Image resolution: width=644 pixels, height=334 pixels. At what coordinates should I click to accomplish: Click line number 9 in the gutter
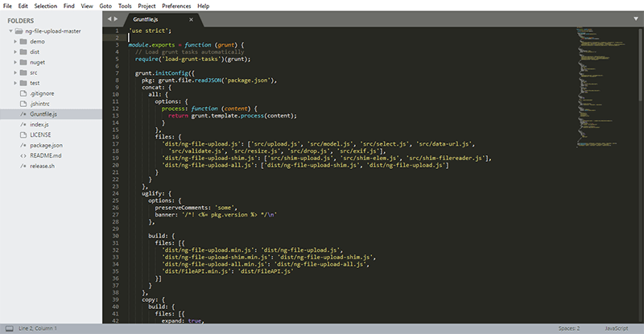tap(117, 87)
